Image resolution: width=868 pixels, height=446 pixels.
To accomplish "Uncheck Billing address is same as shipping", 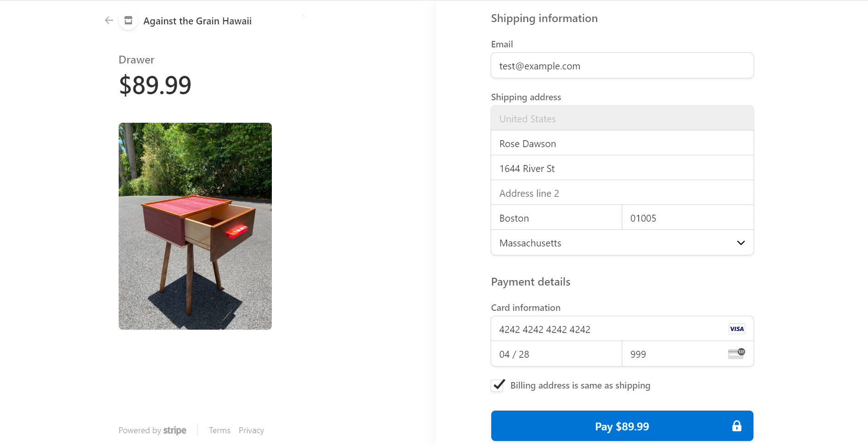I will click(498, 385).
